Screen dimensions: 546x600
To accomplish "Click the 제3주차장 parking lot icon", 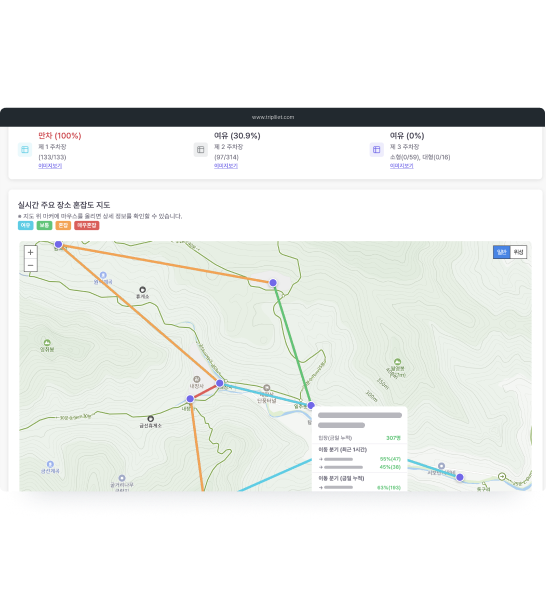I will point(376,150).
